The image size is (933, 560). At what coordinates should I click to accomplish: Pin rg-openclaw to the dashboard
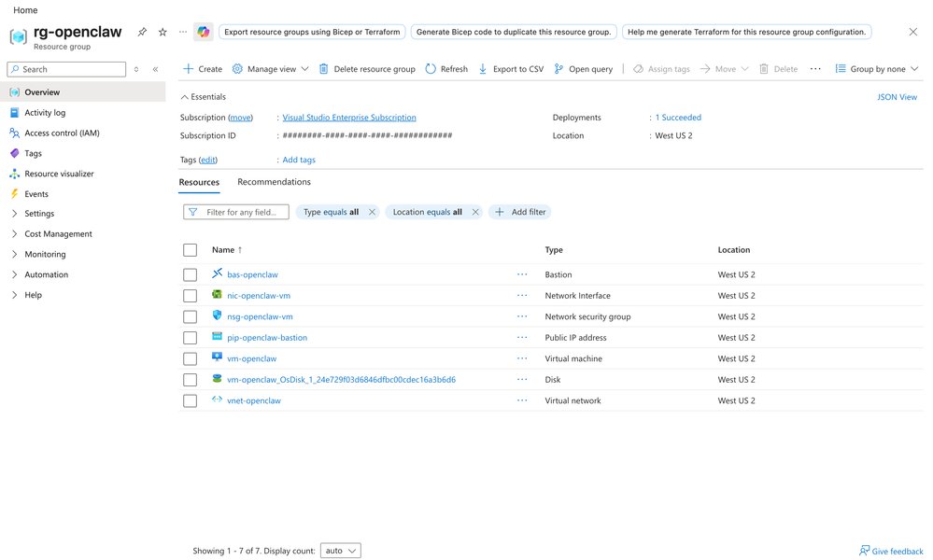pos(142,31)
